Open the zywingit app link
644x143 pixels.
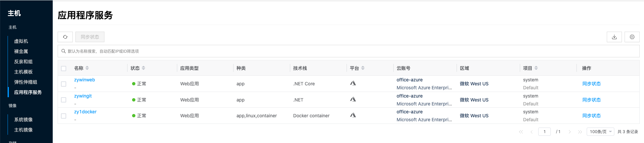coord(83,96)
